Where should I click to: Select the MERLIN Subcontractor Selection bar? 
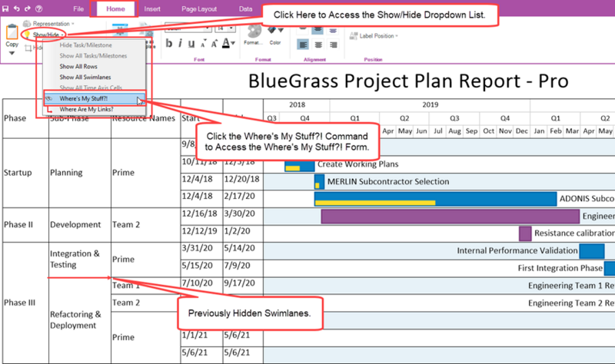pos(319,182)
